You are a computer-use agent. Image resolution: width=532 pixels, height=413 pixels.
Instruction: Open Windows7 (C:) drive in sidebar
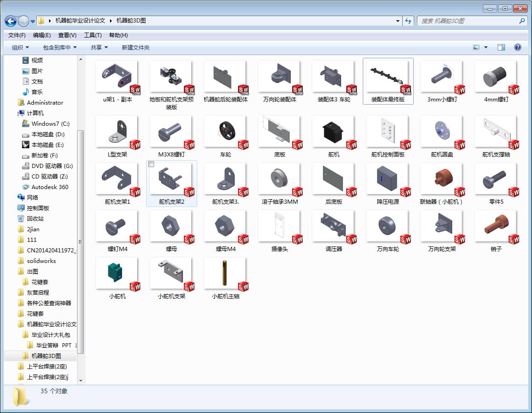click(x=46, y=123)
